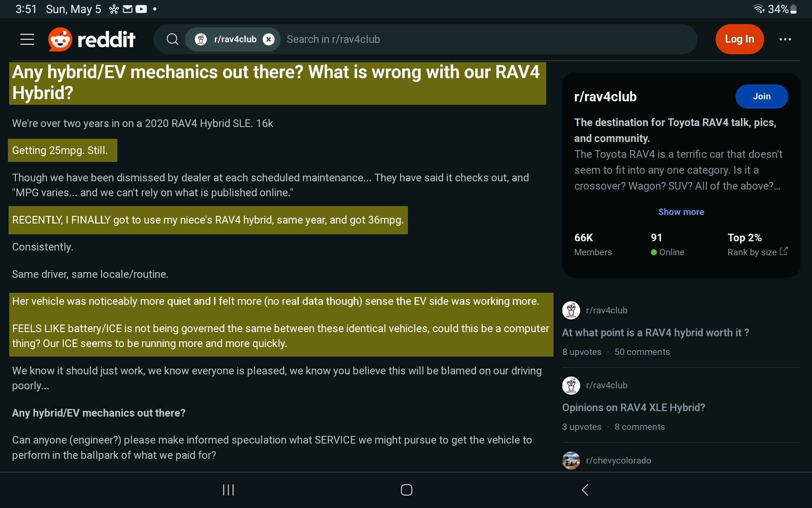Expand community description with Show more

click(x=681, y=212)
